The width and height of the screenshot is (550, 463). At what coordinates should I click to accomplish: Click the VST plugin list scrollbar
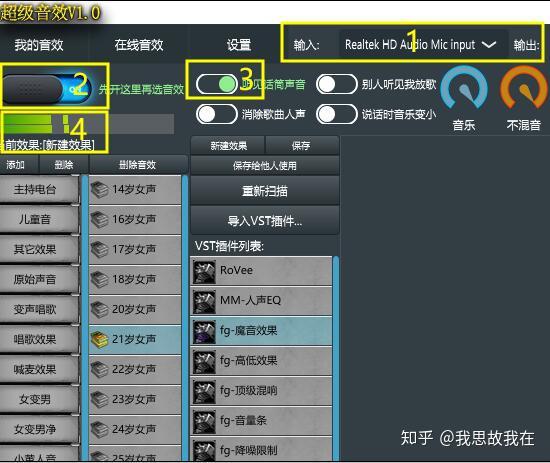coord(336,358)
